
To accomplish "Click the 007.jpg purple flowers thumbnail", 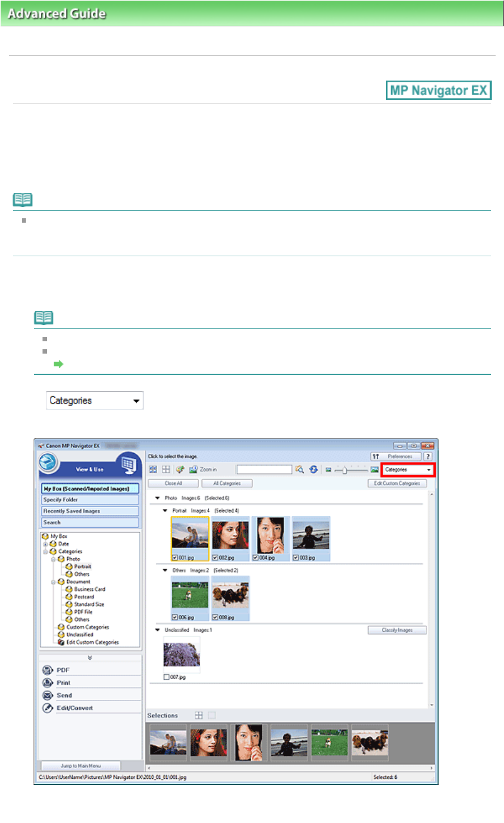I will point(181,654).
